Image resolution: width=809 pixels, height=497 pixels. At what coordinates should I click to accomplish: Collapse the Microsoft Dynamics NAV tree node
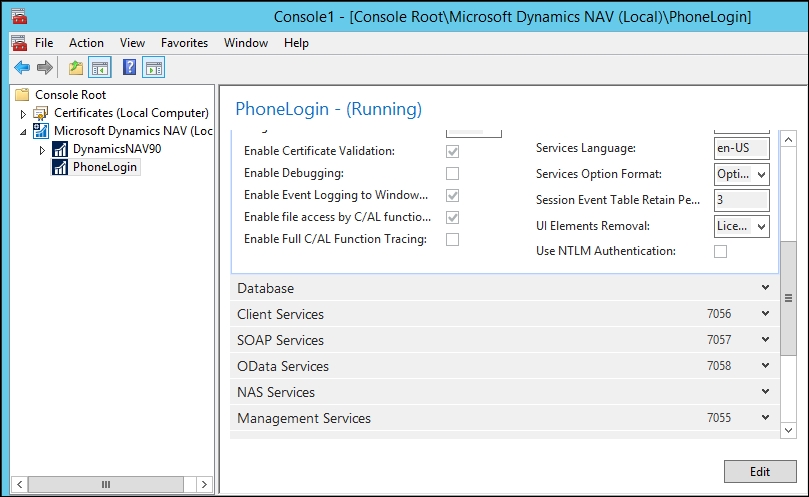[23, 131]
